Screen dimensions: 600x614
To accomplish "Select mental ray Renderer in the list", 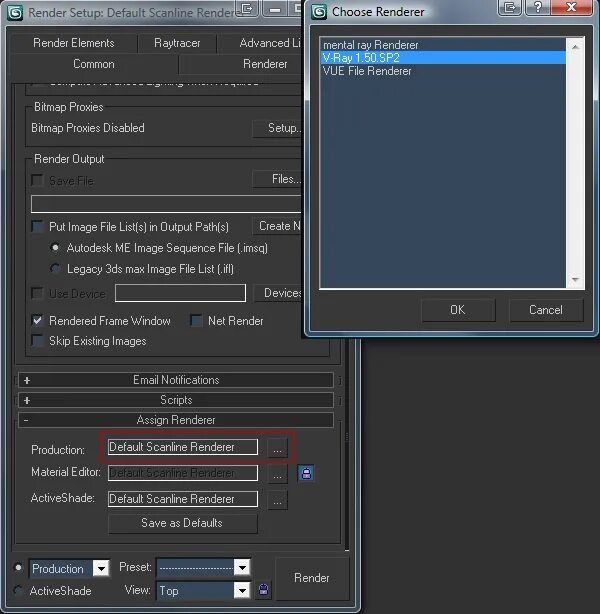I will point(443,45).
